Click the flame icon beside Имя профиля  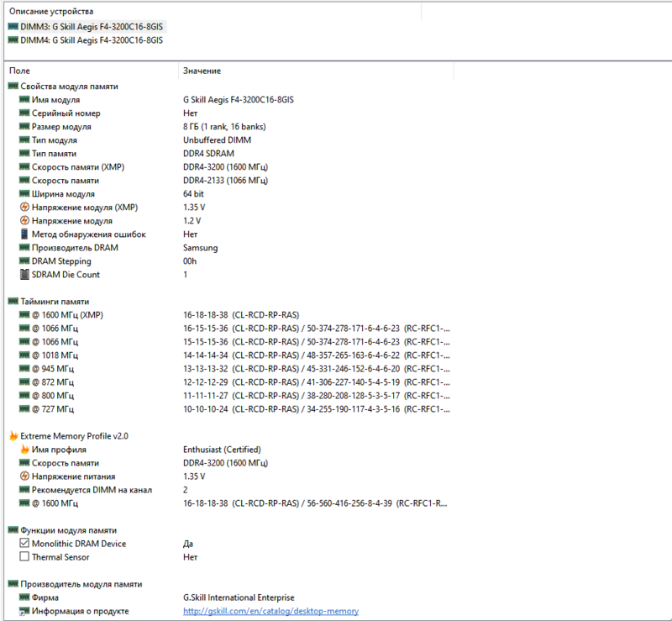pos(24,450)
